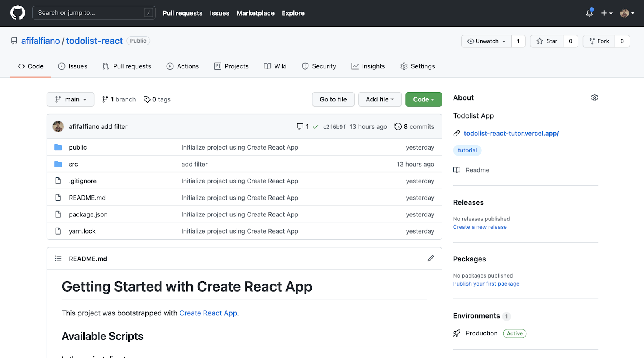Open Pull requests in the top navigation
This screenshot has height=358, width=644.
click(183, 13)
